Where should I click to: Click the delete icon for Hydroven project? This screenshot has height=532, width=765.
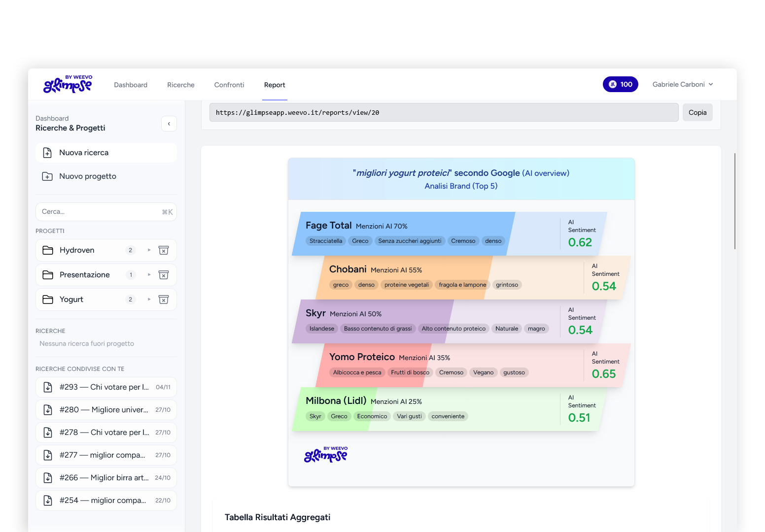[164, 250]
